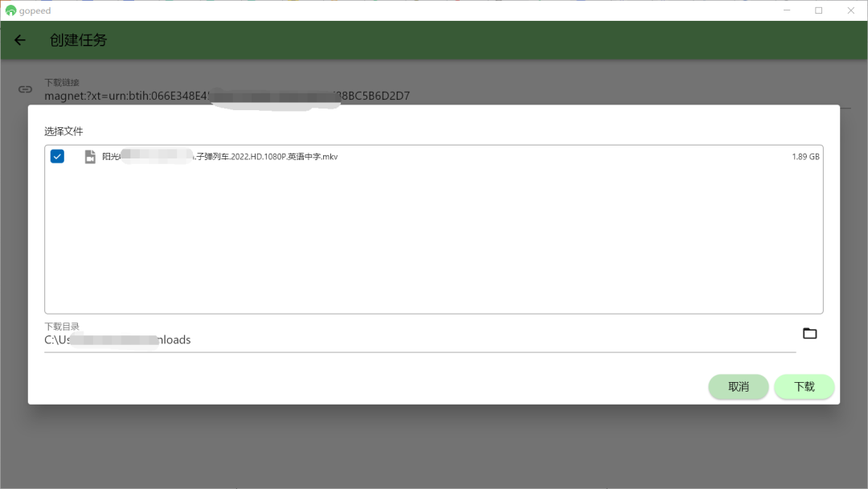Close the gopeed window
The width and height of the screenshot is (868, 489).
pyautogui.click(x=851, y=10)
